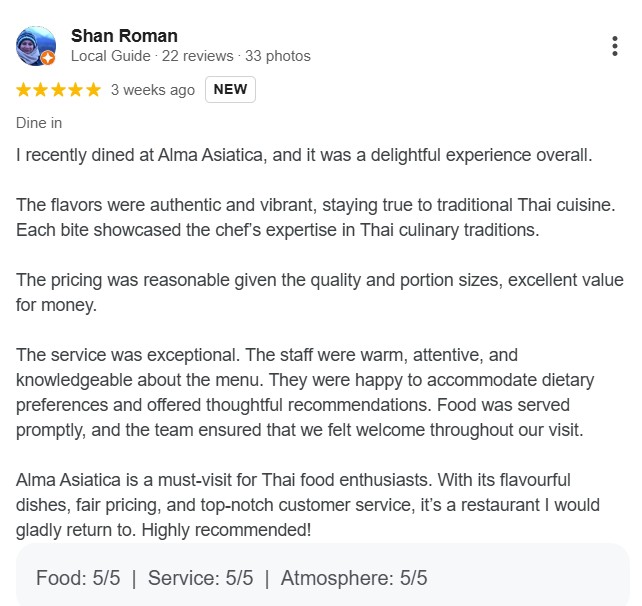
Task: Click the "3 weeks ago" timestamp
Action: (152, 90)
